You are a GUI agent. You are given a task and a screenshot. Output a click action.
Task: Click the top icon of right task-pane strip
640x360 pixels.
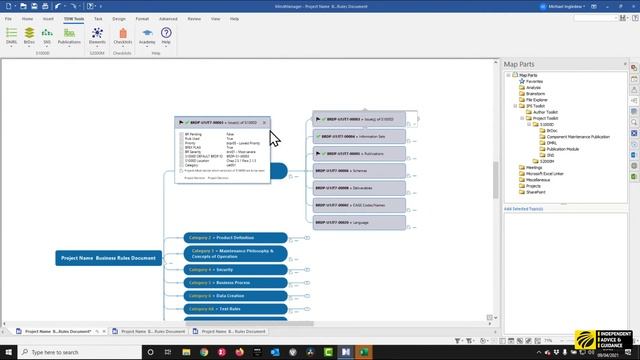pos(634,68)
